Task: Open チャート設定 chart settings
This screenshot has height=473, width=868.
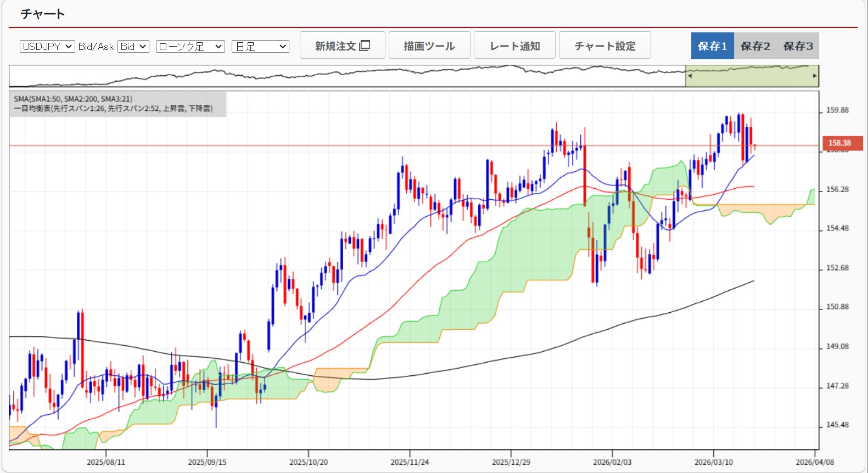Action: coord(604,46)
